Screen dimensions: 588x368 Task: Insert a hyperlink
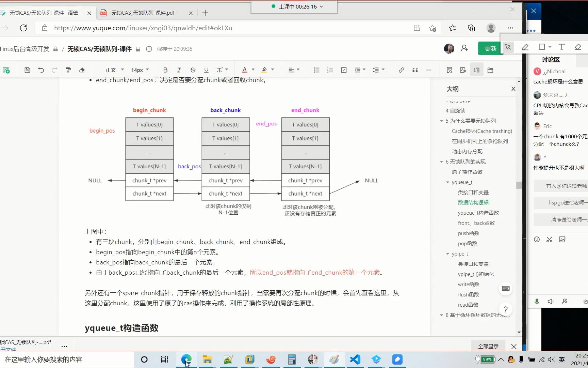[401, 70]
